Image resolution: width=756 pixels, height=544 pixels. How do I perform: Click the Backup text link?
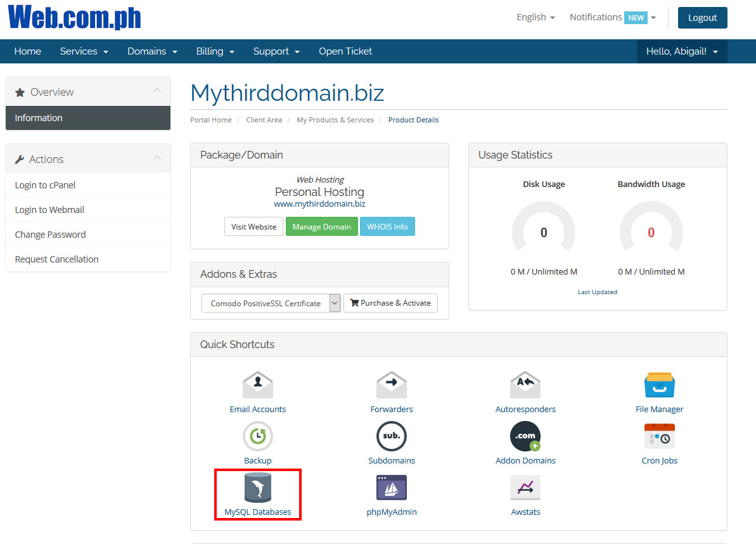tap(258, 460)
